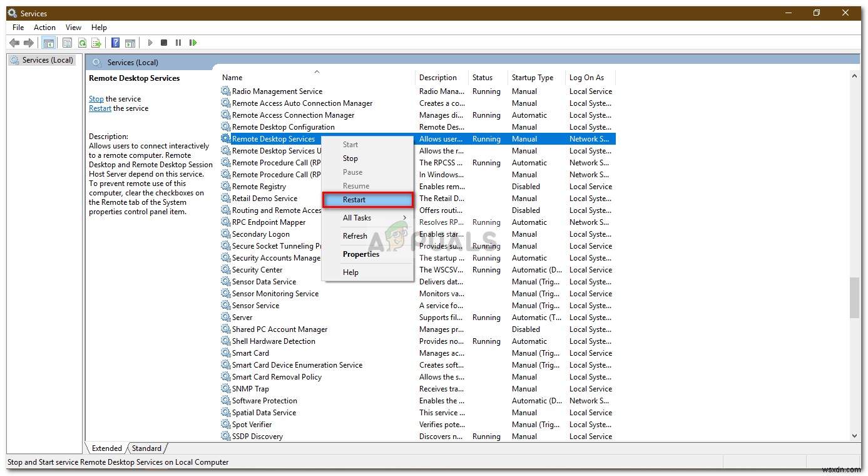Click the gear icon beside Radio Management Service

226,91
